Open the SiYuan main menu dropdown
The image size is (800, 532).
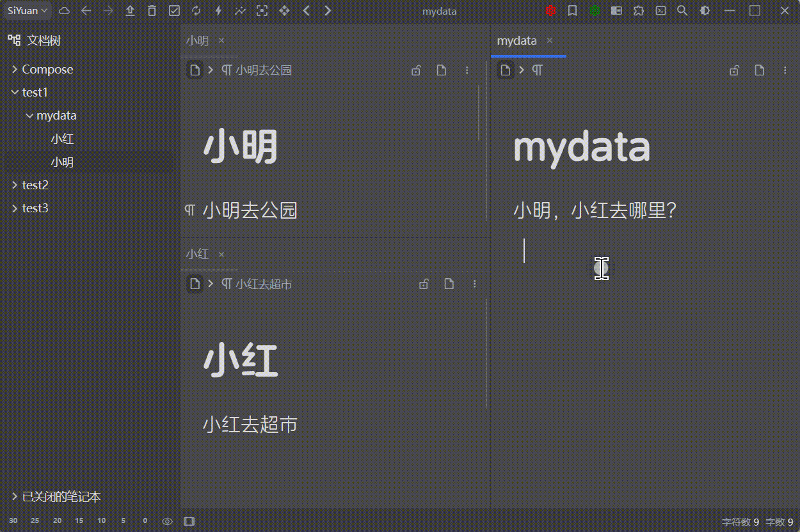pos(27,11)
